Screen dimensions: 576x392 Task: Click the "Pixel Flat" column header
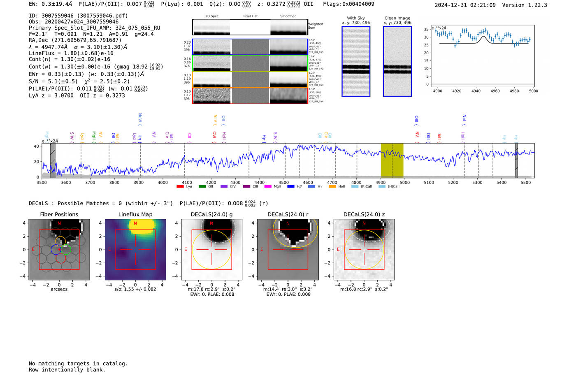click(x=250, y=16)
